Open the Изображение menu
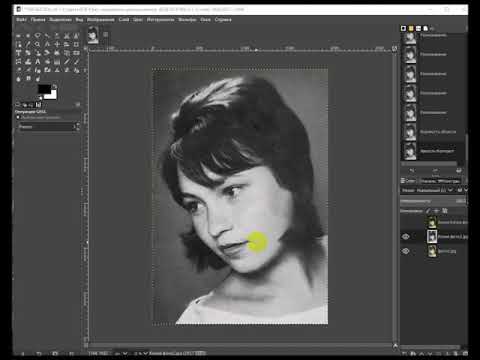This screenshot has height=360, width=480. [101, 20]
